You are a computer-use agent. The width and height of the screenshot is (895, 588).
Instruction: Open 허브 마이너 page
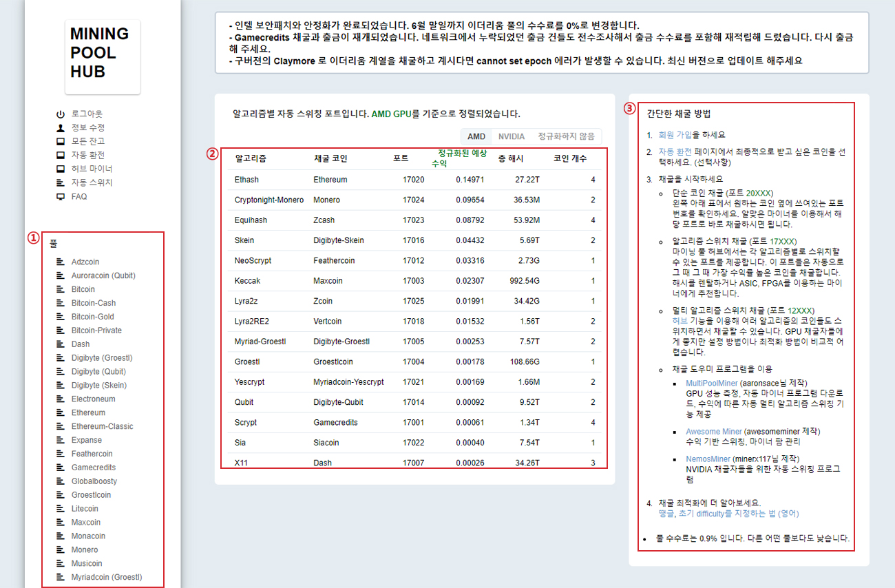coord(92,169)
